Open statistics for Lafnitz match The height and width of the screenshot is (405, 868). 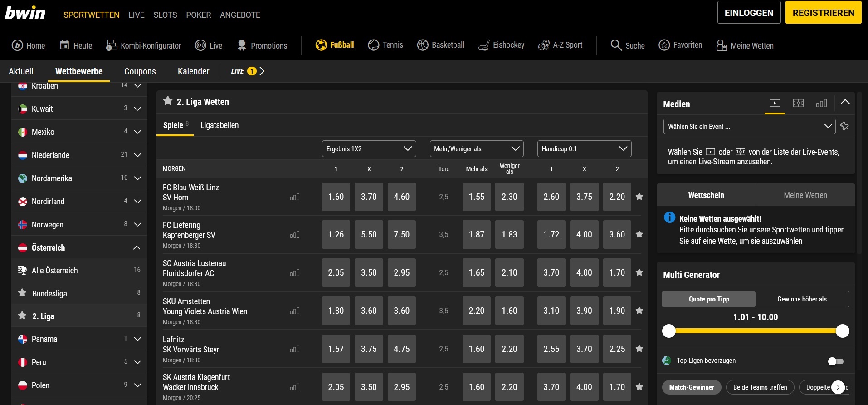(x=295, y=349)
